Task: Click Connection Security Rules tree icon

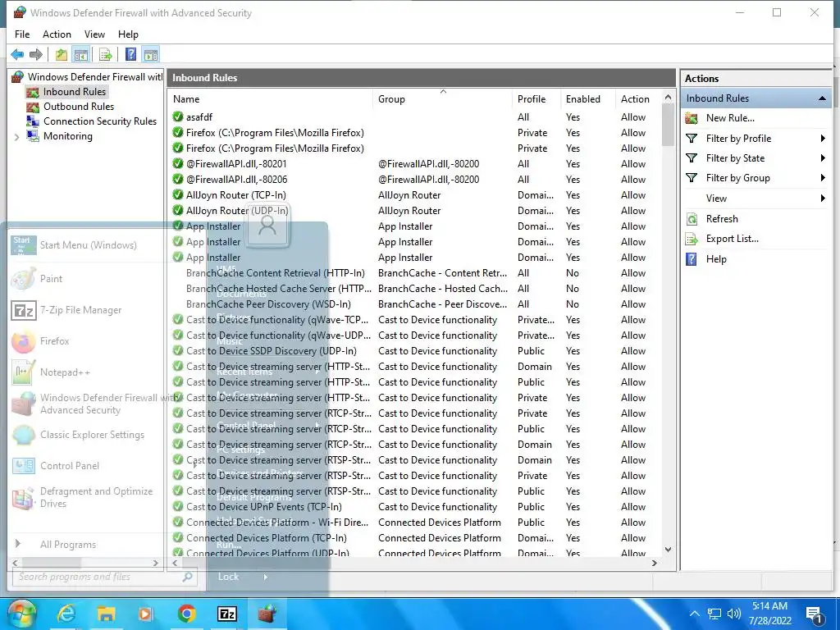Action: click(x=33, y=121)
